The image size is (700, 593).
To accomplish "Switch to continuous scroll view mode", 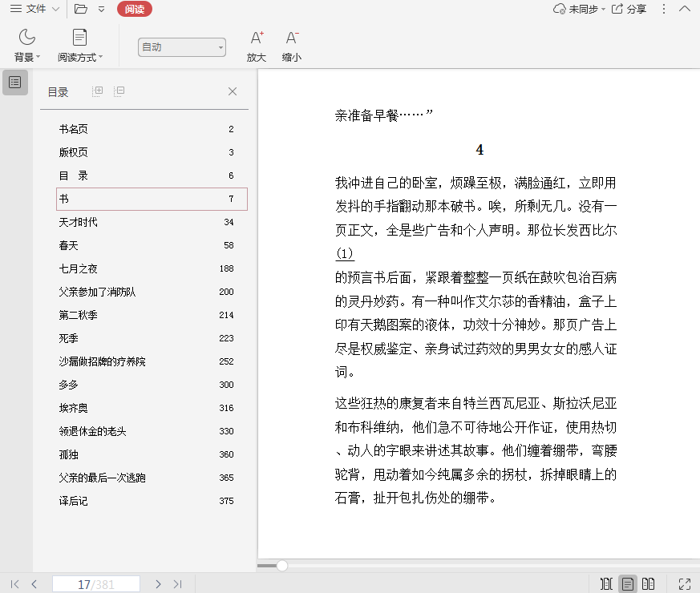I will (606, 584).
